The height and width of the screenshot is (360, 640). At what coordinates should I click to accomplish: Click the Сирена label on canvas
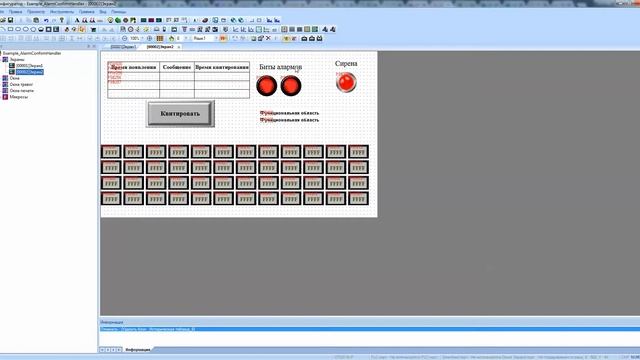[x=346, y=64]
